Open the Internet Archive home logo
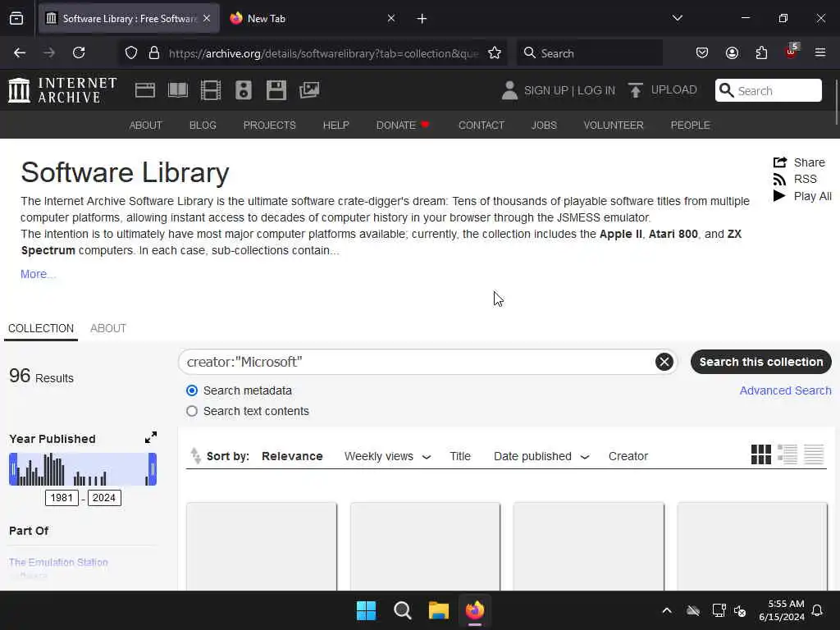840x630 pixels. (62, 89)
